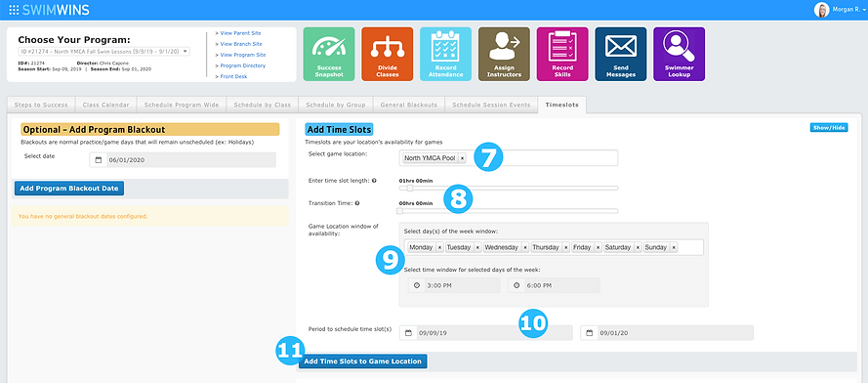Click the blackout date field 06/01/2020
868x383 pixels.
coord(183,160)
